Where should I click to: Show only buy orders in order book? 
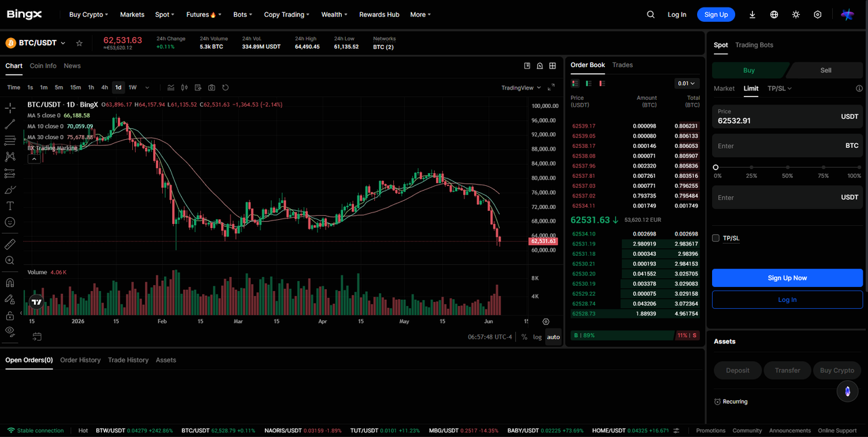[588, 83]
